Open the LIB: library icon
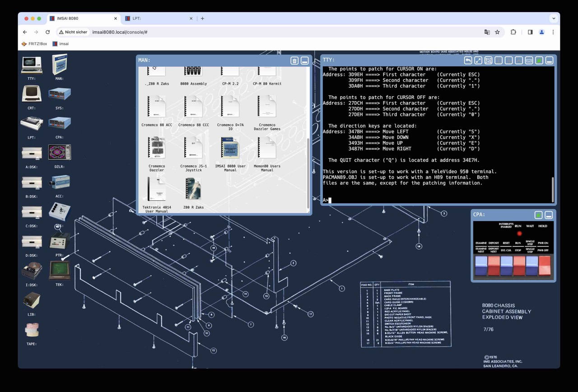This screenshot has height=392, width=578. 32,300
